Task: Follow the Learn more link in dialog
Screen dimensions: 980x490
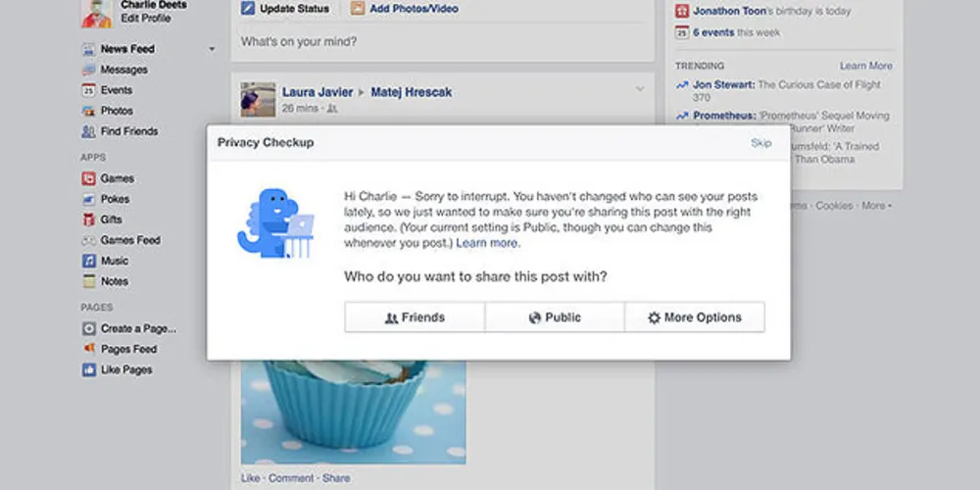Action: pos(486,243)
